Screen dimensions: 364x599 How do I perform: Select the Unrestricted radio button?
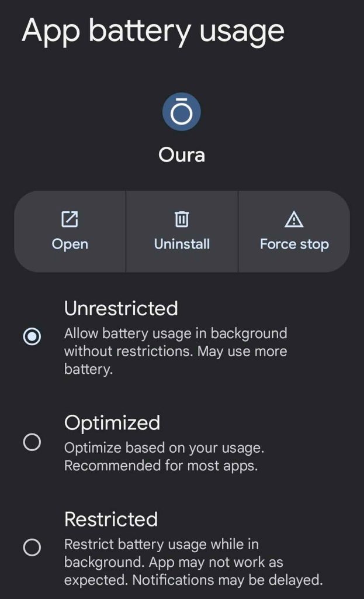point(32,337)
